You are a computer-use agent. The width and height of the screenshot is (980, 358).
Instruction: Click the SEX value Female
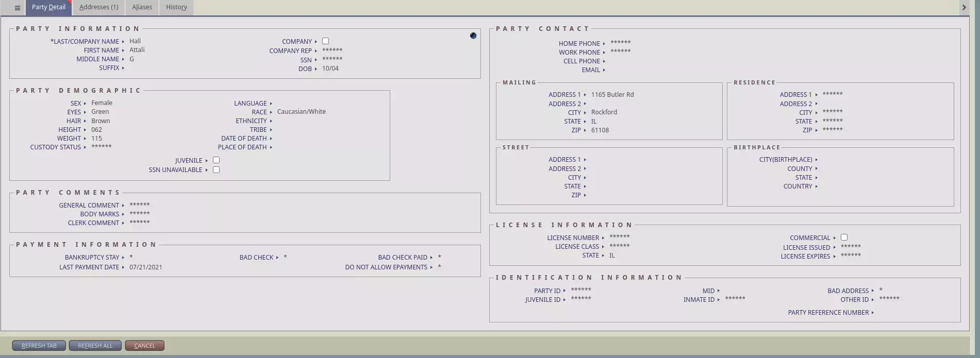pyautogui.click(x=102, y=103)
